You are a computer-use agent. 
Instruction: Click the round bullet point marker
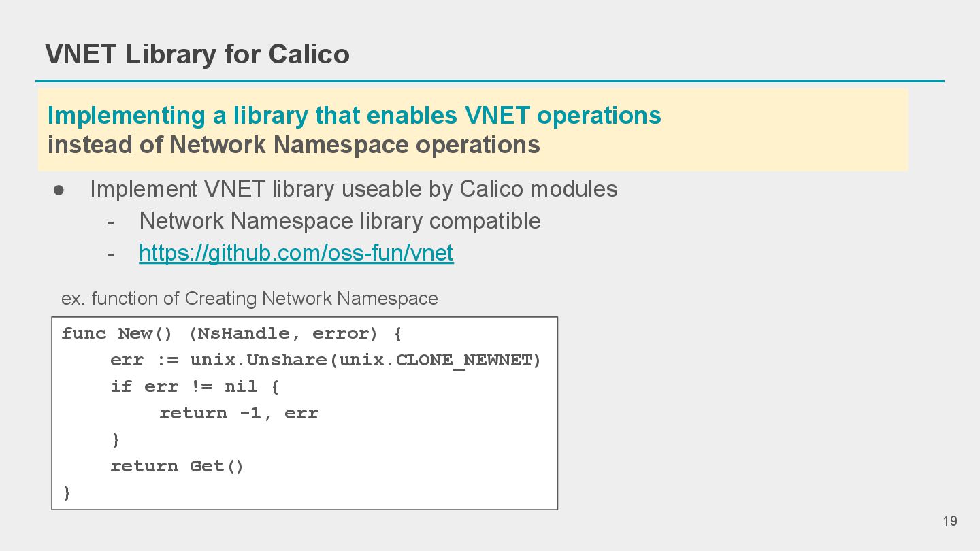[x=59, y=189]
